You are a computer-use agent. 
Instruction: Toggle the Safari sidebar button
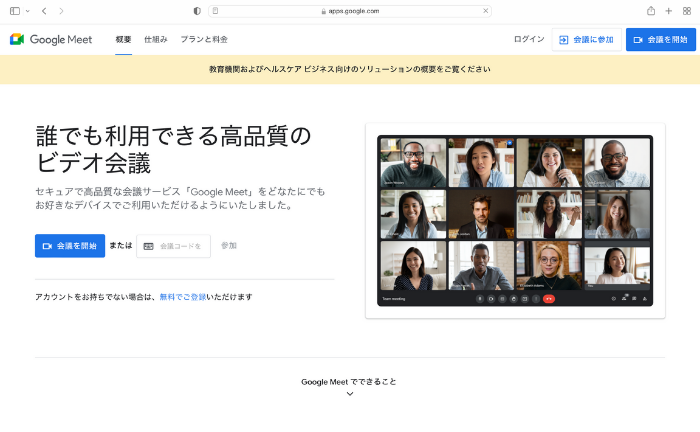click(x=15, y=11)
